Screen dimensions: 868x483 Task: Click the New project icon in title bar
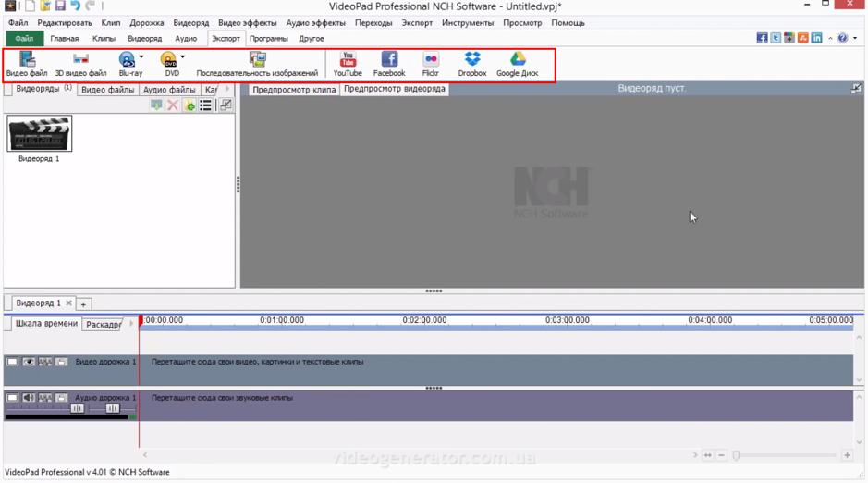30,6
